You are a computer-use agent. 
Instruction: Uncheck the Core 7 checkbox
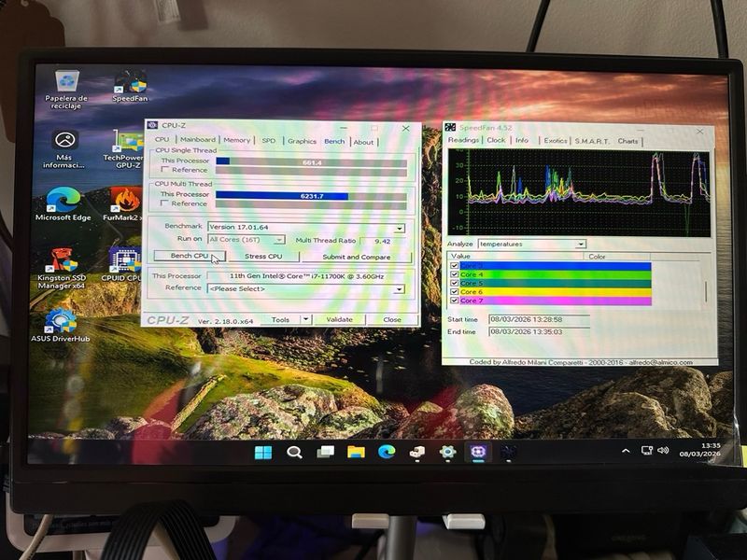click(454, 301)
